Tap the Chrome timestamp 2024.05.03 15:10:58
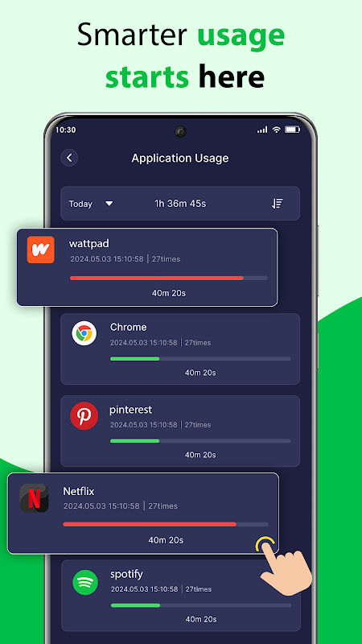 tap(144, 343)
